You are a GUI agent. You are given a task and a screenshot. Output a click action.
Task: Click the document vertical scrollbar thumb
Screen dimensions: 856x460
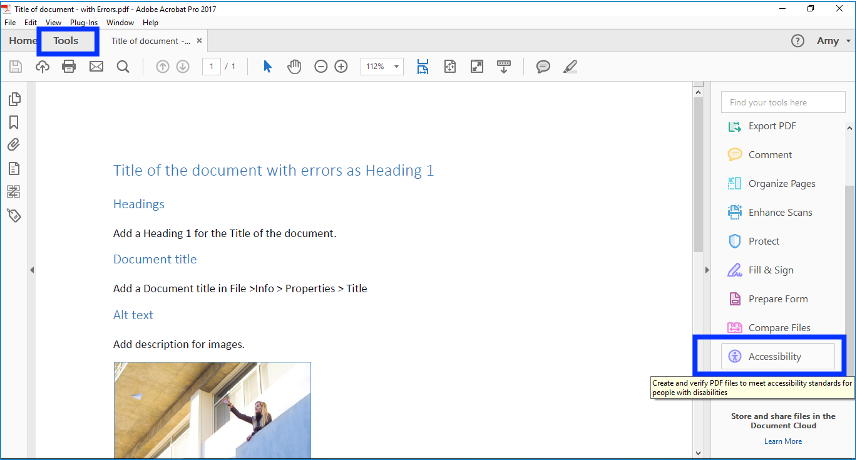point(698,175)
